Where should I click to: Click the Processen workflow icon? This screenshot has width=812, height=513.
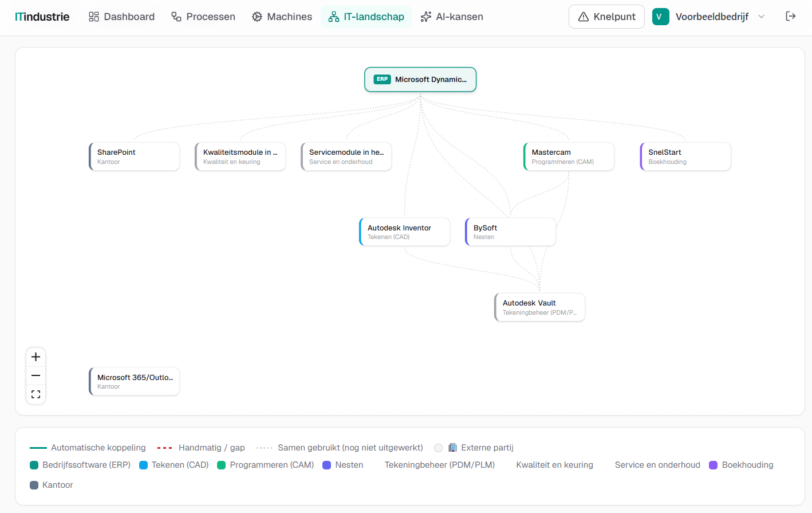click(x=176, y=17)
